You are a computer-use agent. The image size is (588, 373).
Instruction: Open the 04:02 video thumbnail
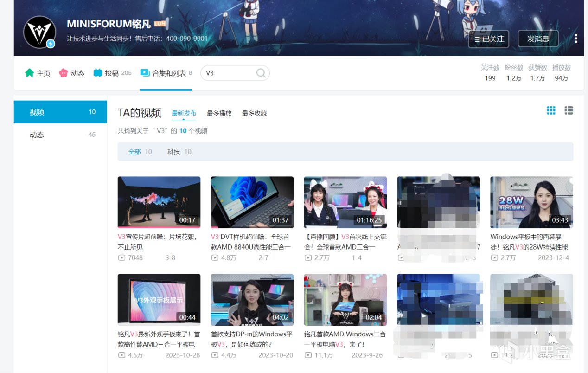tap(252, 300)
